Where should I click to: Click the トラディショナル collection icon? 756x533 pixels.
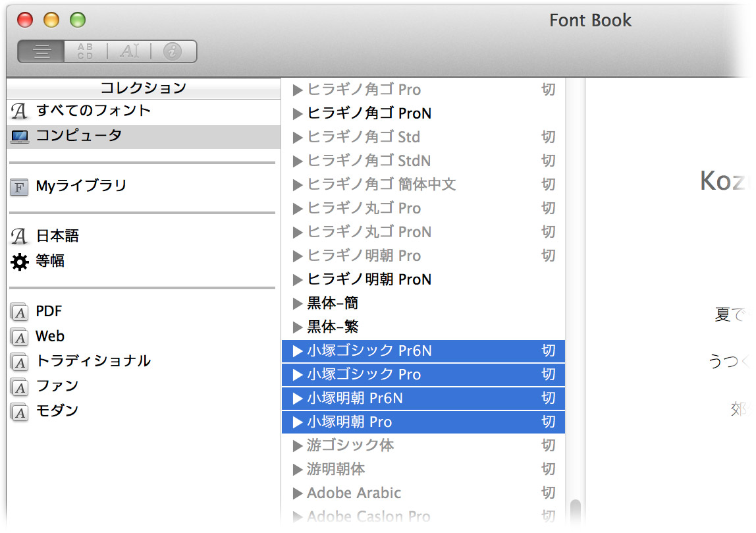pyautogui.click(x=19, y=362)
